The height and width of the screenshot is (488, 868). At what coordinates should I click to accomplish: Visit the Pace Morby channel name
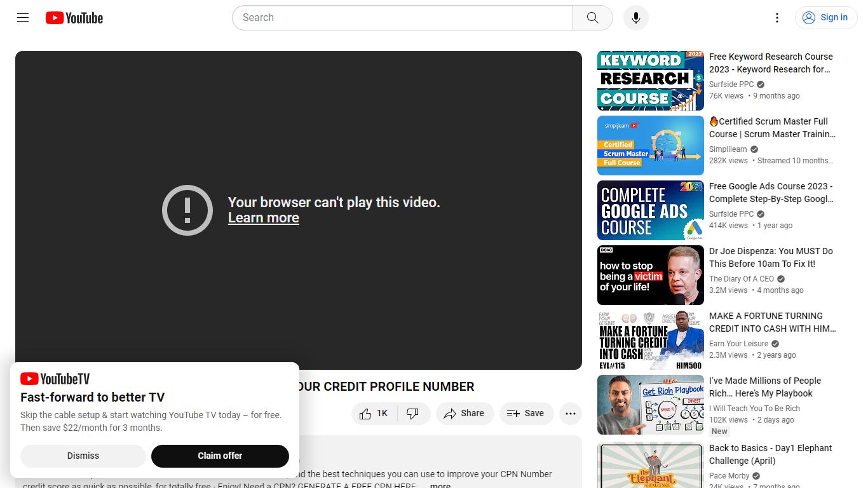coord(729,476)
